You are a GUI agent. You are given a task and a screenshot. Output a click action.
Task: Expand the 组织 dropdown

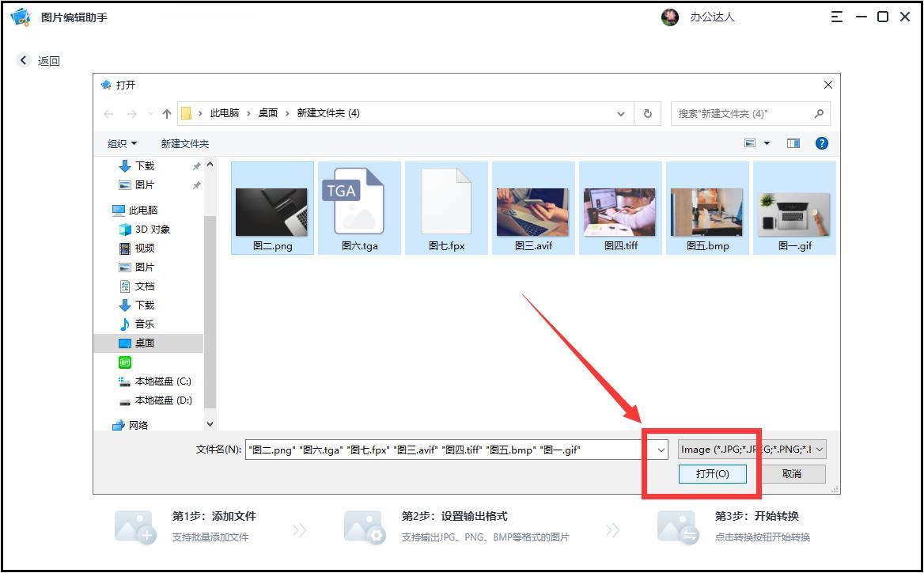point(121,143)
